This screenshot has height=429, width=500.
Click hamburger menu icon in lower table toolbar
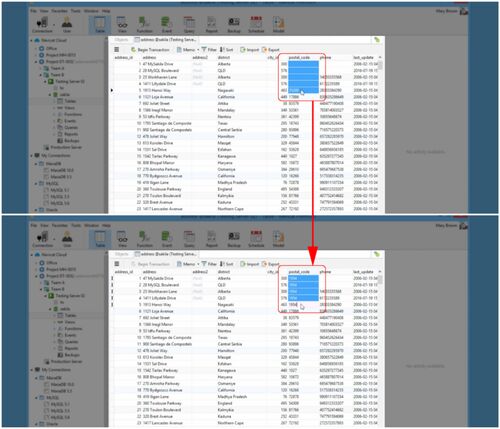(117, 264)
